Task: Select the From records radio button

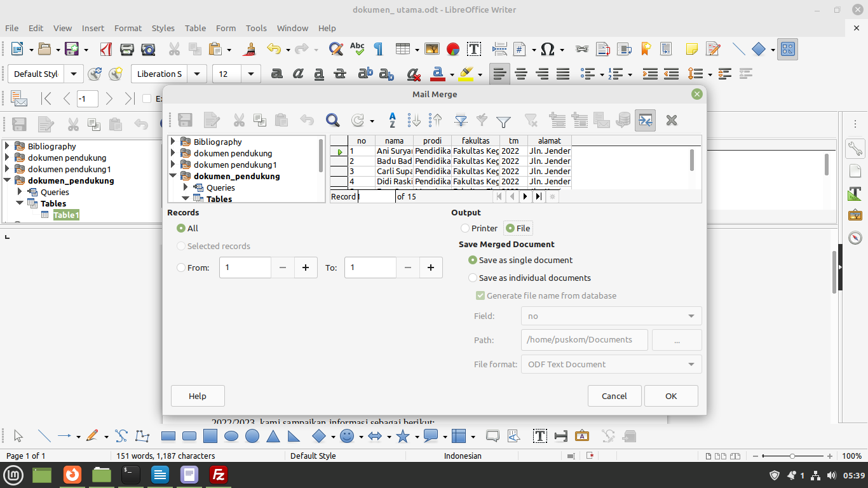Action: [181, 268]
